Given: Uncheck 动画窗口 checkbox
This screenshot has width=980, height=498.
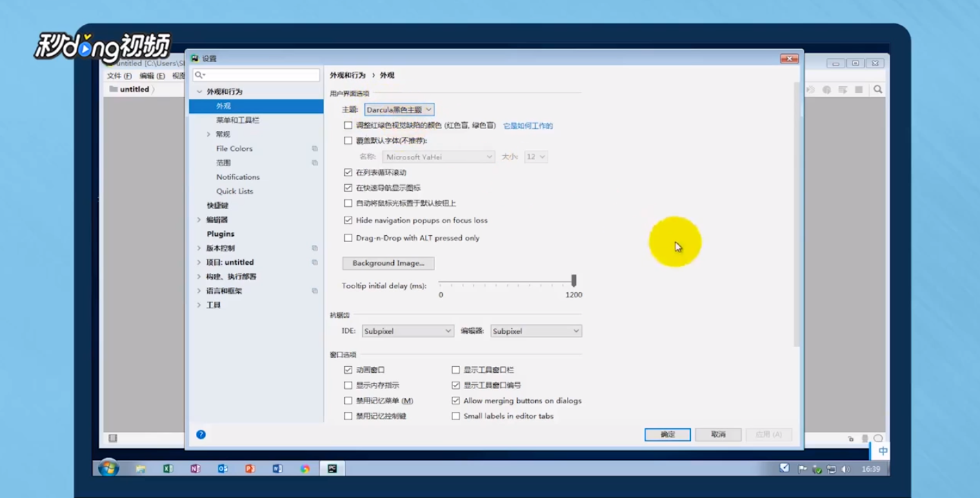Looking at the screenshot, I should [348, 370].
